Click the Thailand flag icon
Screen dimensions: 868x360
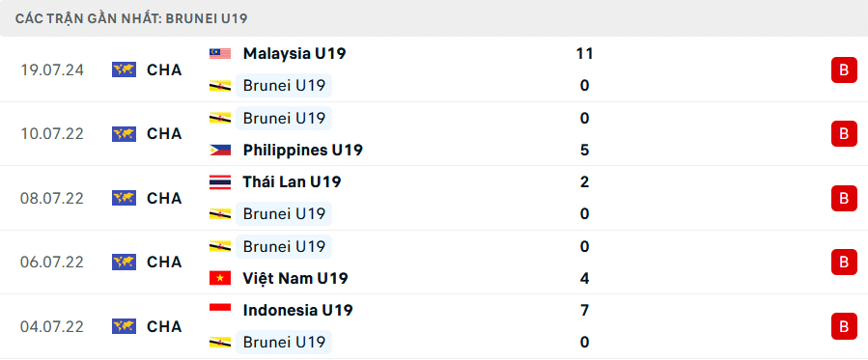(x=220, y=182)
